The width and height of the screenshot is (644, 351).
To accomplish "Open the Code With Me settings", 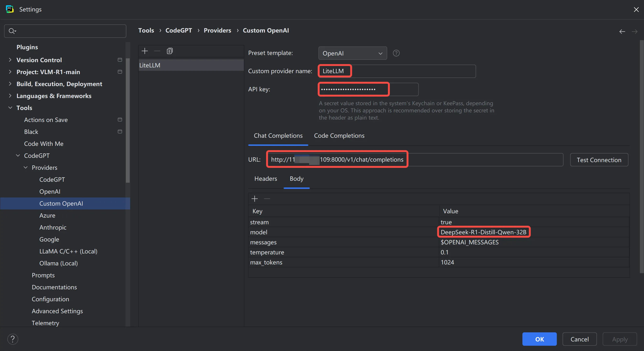I will coord(44,144).
